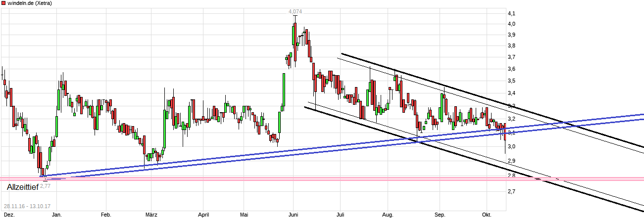Viewport: 644px width, 222px height.
Task: Select the 3,5 price axis label
Action: point(511,81)
